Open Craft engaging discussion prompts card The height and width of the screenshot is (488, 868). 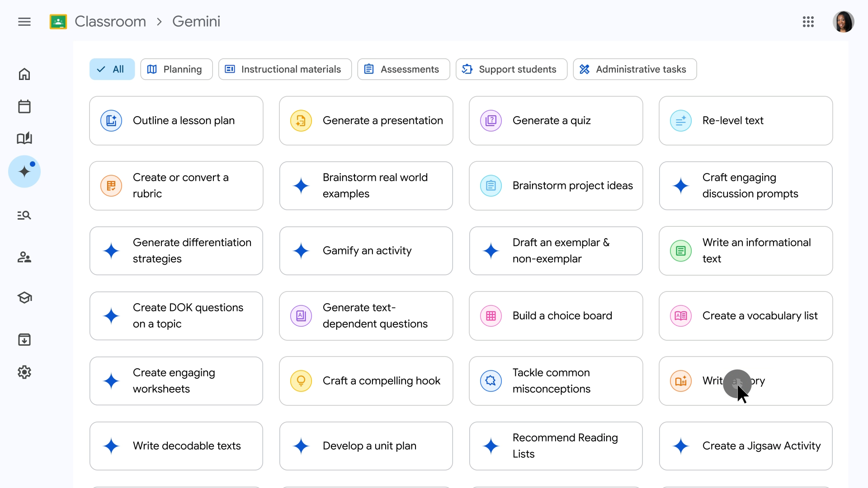pyautogui.click(x=746, y=186)
